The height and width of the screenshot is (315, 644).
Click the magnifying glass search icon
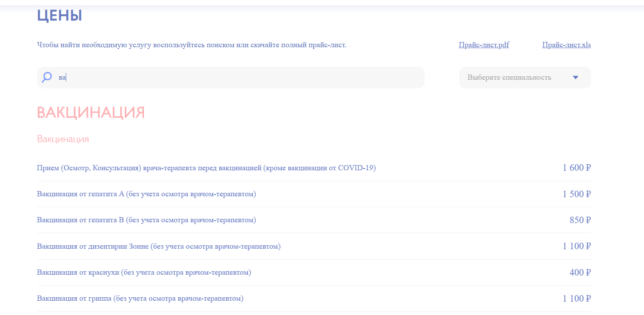pos(47,77)
